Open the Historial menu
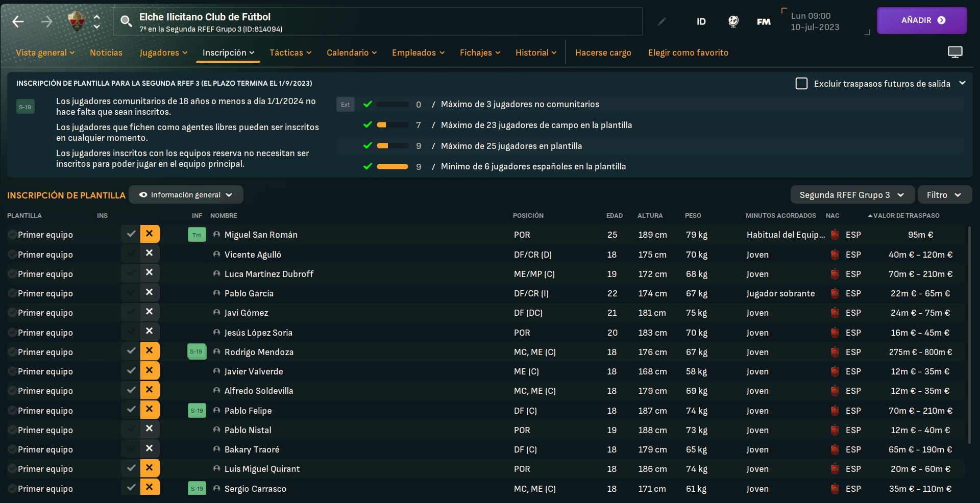 [536, 53]
